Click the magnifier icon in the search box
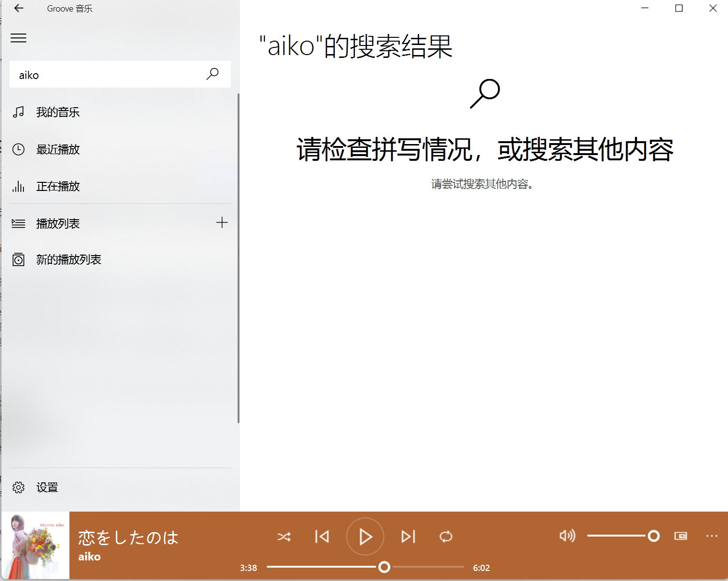Image resolution: width=728 pixels, height=581 pixels. [x=212, y=74]
